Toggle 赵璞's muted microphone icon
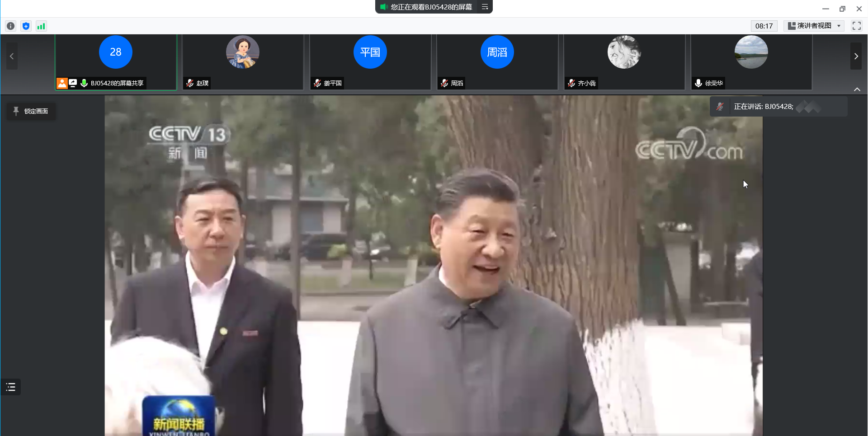868x436 pixels. [x=190, y=83]
